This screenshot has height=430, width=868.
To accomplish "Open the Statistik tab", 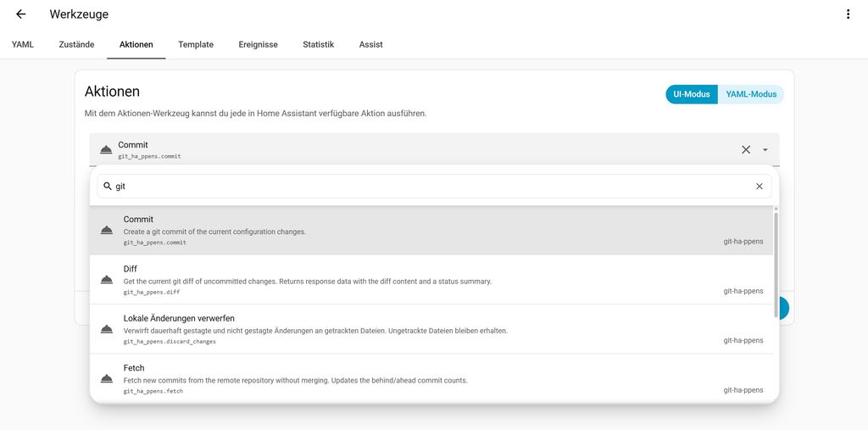I will click(x=319, y=44).
